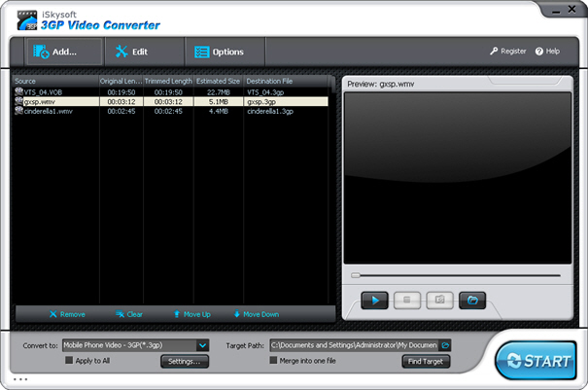The width and height of the screenshot is (588, 390).
Task: Select the gxsp.wmv file row
Action: pos(171,102)
